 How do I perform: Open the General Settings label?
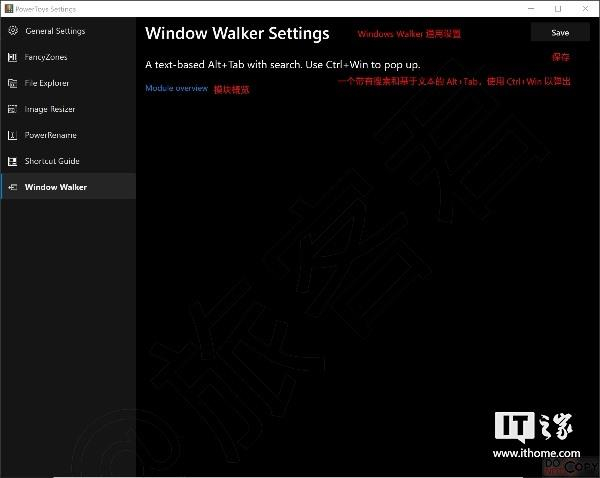[55, 31]
